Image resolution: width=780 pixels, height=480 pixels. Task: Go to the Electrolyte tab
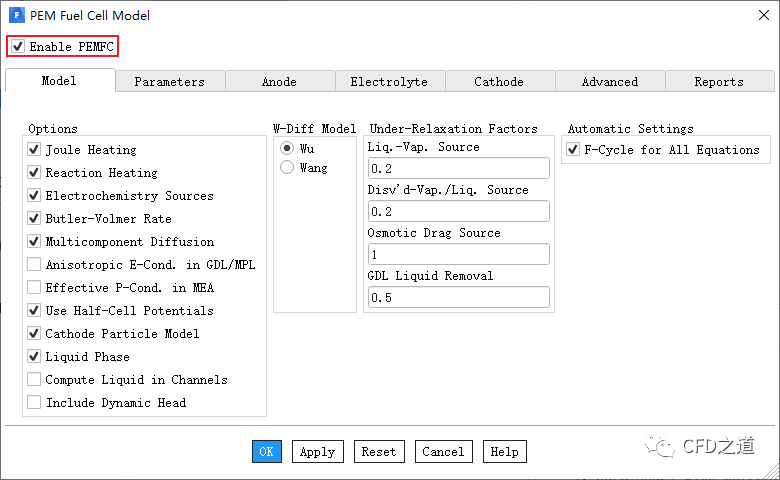coord(389,82)
